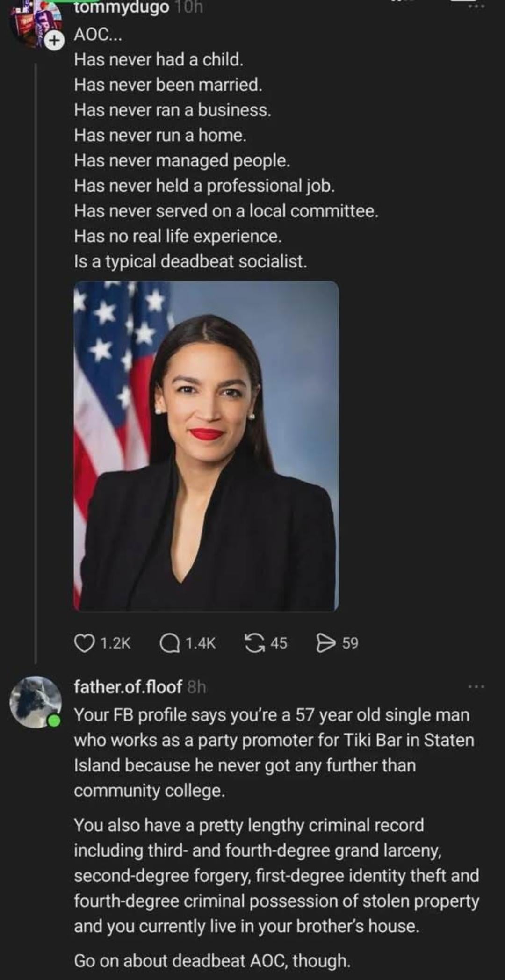Open replies via the comment bubble icon

(168, 643)
